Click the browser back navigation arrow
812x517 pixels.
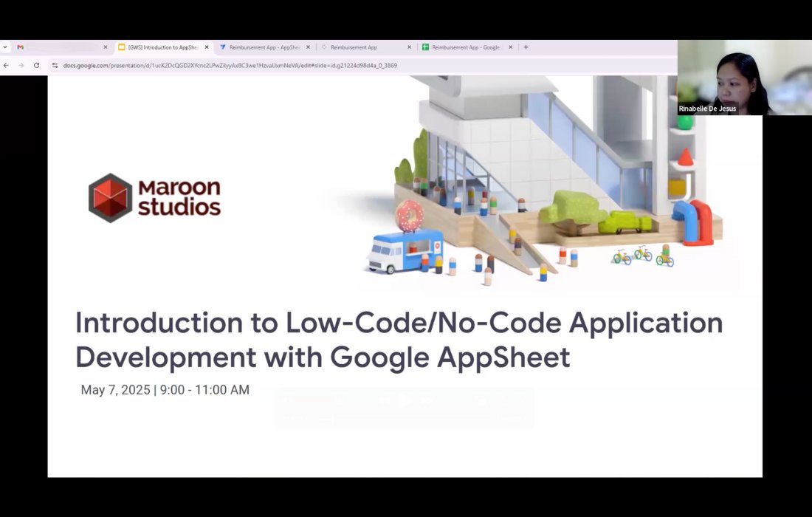tap(7, 65)
